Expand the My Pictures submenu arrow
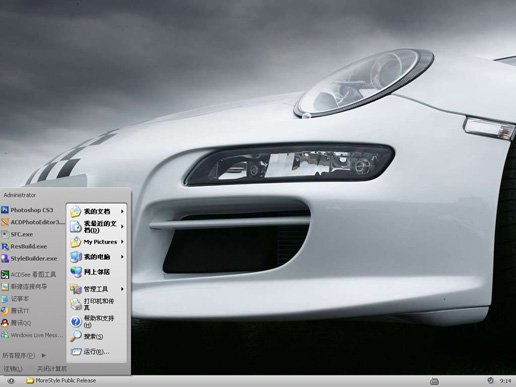This screenshot has height=387, width=516. (x=122, y=242)
